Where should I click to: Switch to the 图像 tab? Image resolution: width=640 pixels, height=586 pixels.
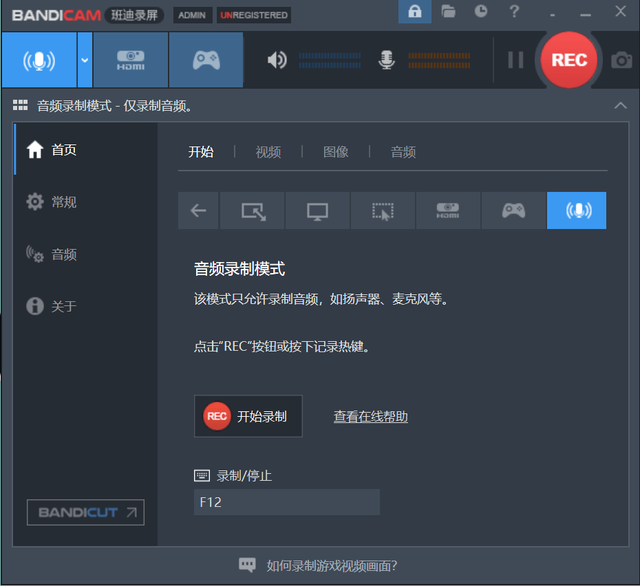pos(336,152)
